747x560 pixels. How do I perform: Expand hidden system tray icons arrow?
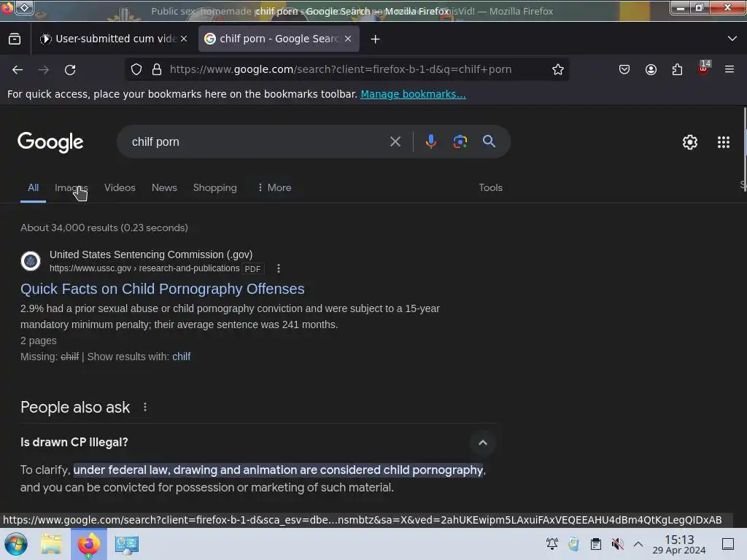point(638,544)
